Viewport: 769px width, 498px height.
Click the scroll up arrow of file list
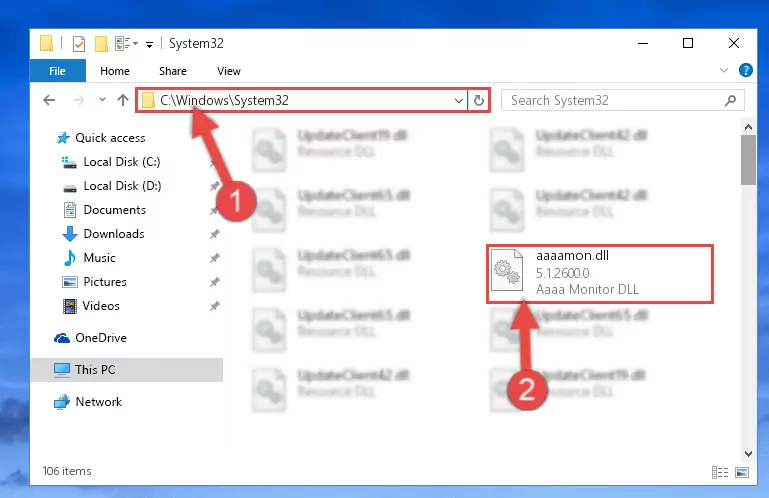(748, 128)
